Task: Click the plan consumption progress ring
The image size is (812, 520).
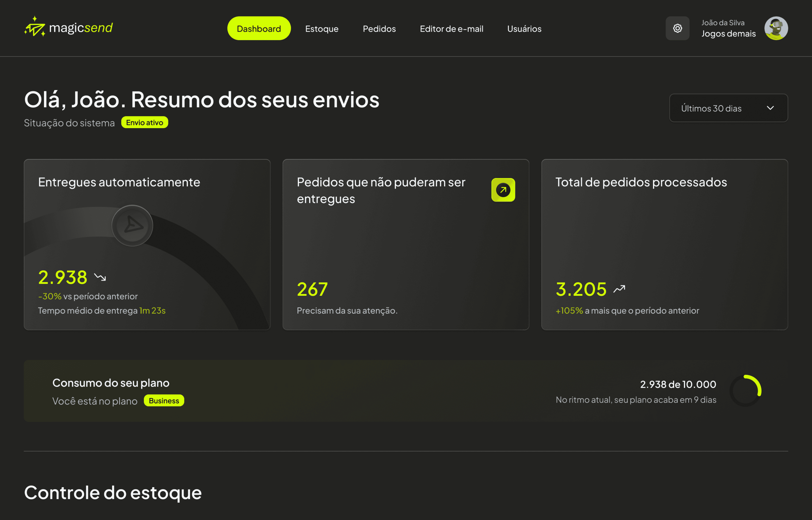Action: pos(745,391)
